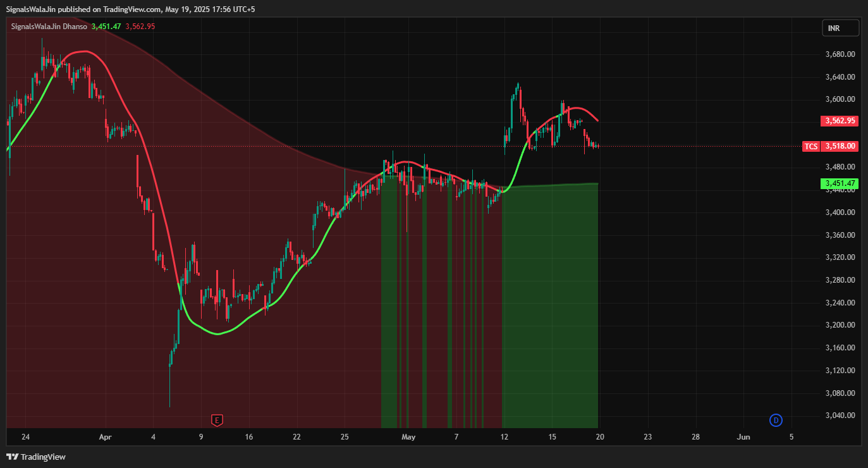Click the red 3,562.95 legend value
The image size is (868, 468).
pos(140,27)
